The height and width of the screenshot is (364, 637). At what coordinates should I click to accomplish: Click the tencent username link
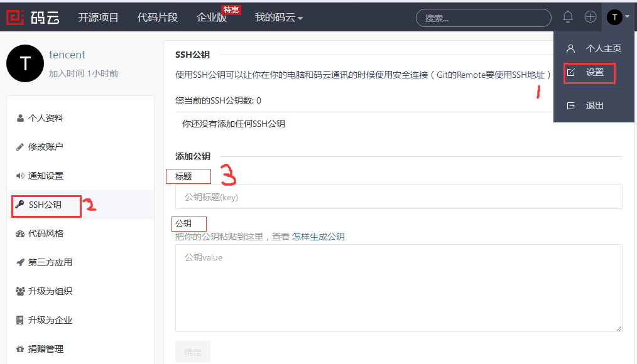coord(67,55)
